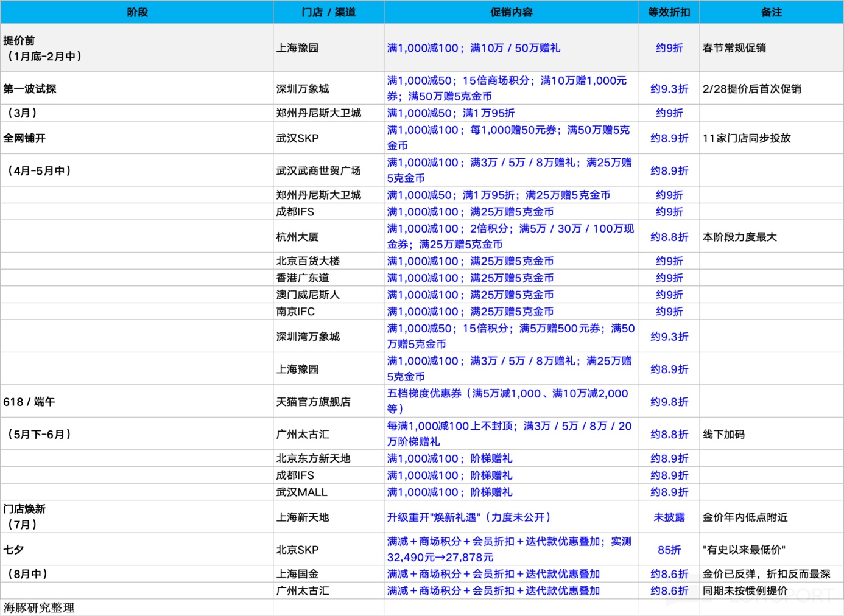Viewport: 844px width, 616px height.
Task: Select the 升级重开"焕新礼遇" promo cell
Action: [x=512, y=517]
